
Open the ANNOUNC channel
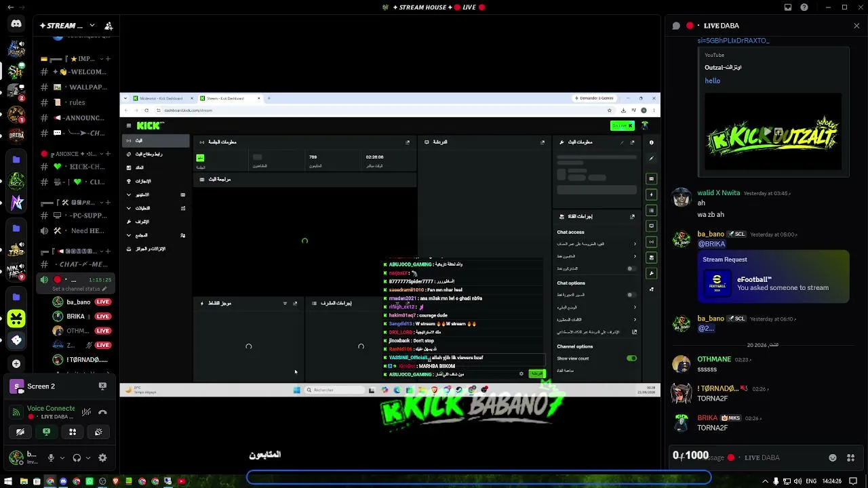coord(76,118)
